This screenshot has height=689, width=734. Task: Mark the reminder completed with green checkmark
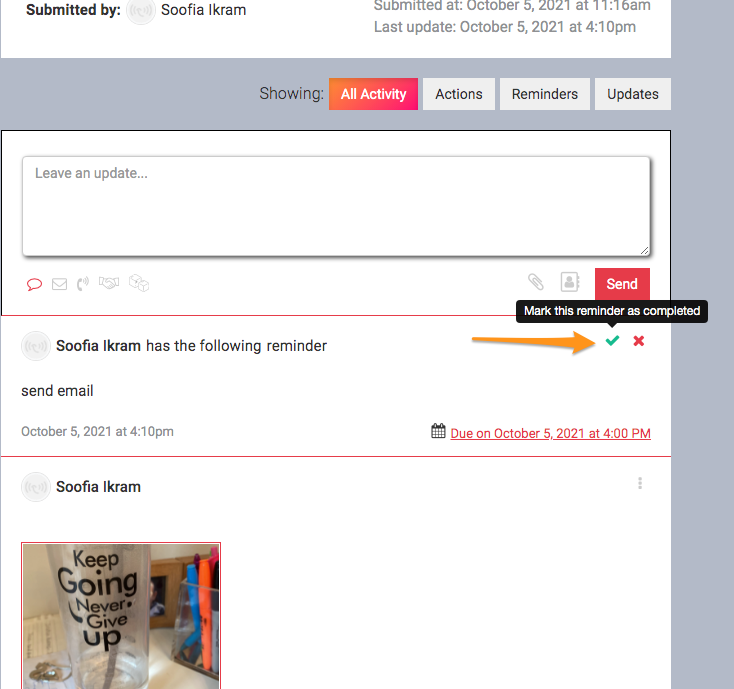click(x=612, y=341)
